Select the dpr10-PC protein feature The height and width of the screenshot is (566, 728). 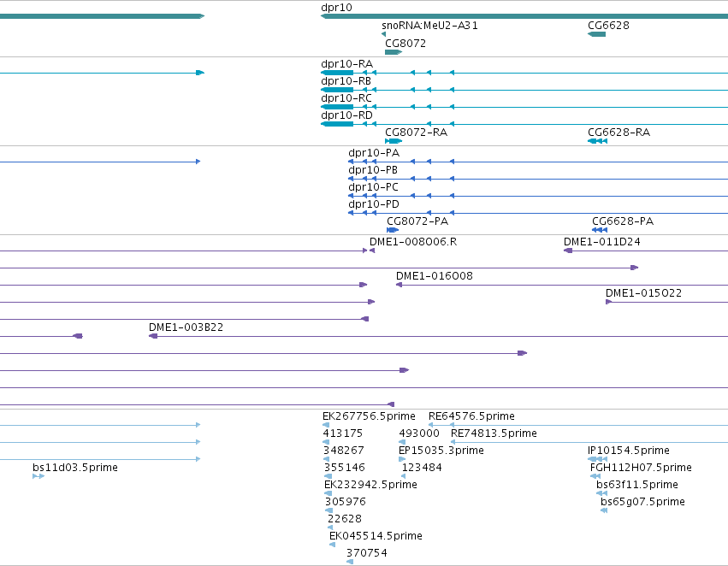(373, 187)
